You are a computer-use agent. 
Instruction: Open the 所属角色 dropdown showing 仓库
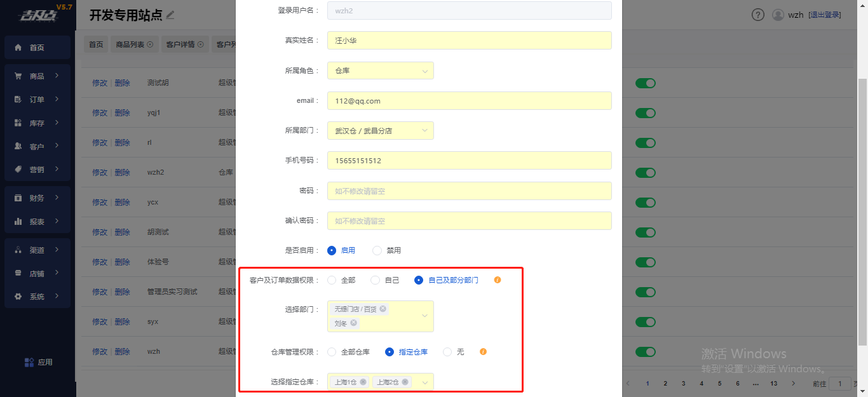pyautogui.click(x=380, y=71)
